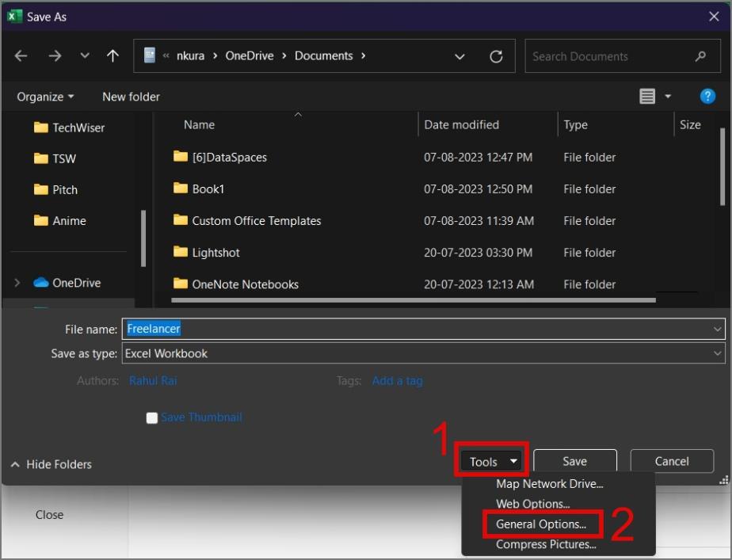Expand chevron after Documents in path
Screen dimensions: 732x560
coord(363,56)
